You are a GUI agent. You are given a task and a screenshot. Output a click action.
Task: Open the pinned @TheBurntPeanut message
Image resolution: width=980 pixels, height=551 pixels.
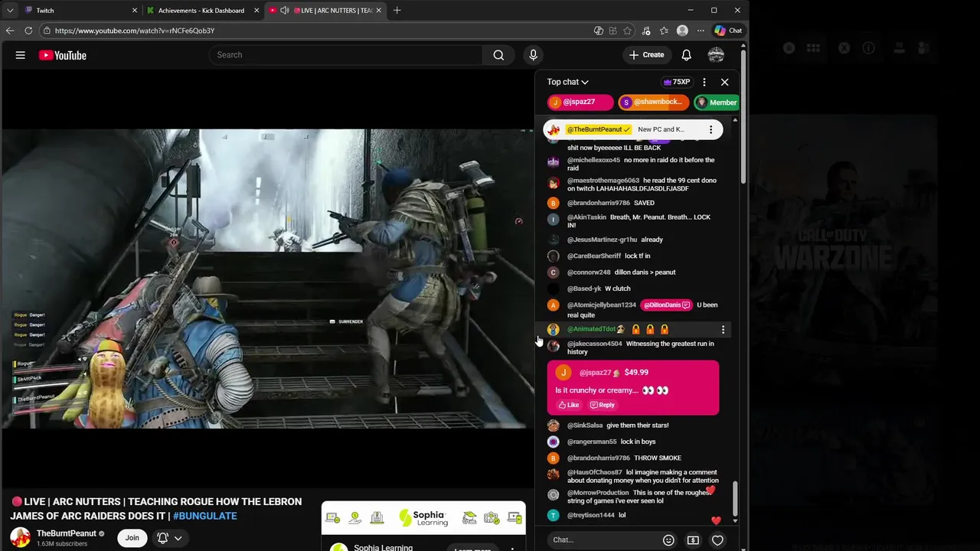[x=632, y=129]
